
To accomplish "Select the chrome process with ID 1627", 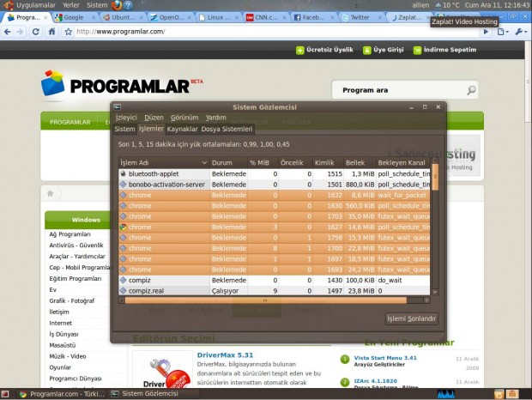I will coord(274,227).
